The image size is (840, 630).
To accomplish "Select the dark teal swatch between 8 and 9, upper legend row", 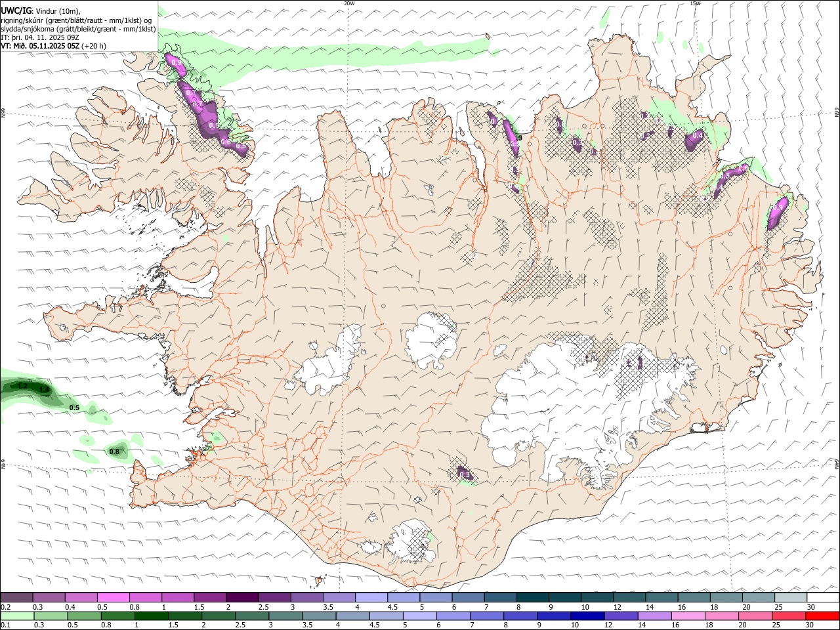I will click(x=532, y=597).
